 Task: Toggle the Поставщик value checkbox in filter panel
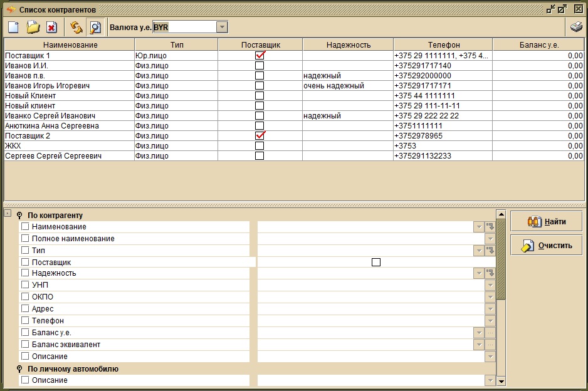click(x=376, y=262)
